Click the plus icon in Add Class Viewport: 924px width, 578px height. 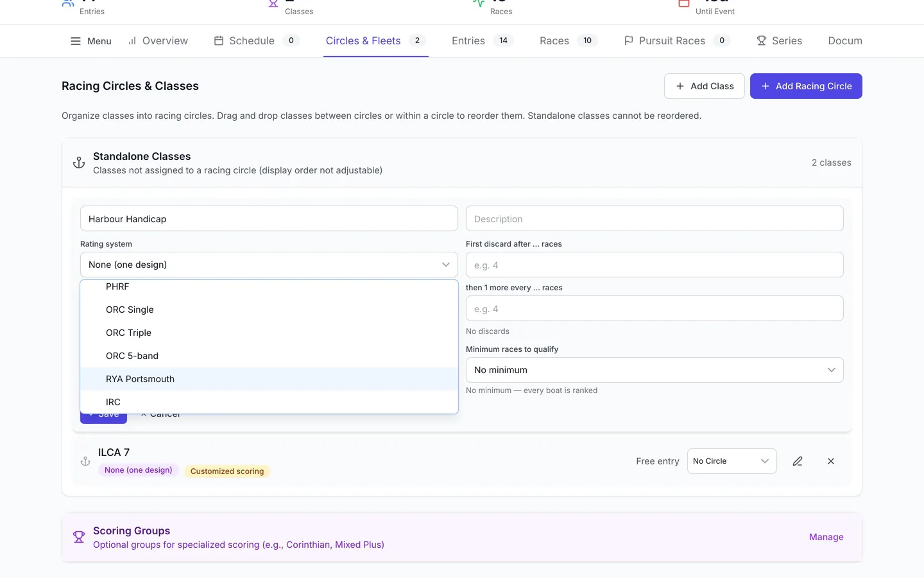(x=680, y=86)
